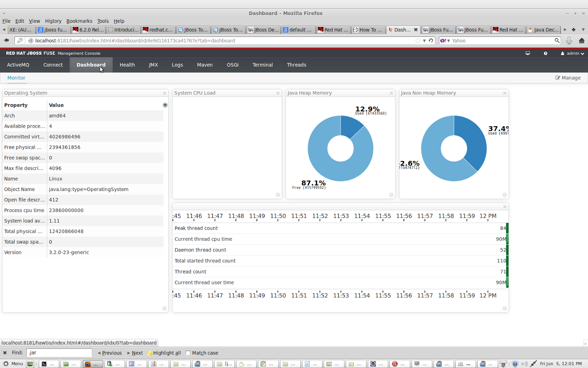Click the reload page icon in the address bar
This screenshot has width=588, height=368.
(x=431, y=40)
